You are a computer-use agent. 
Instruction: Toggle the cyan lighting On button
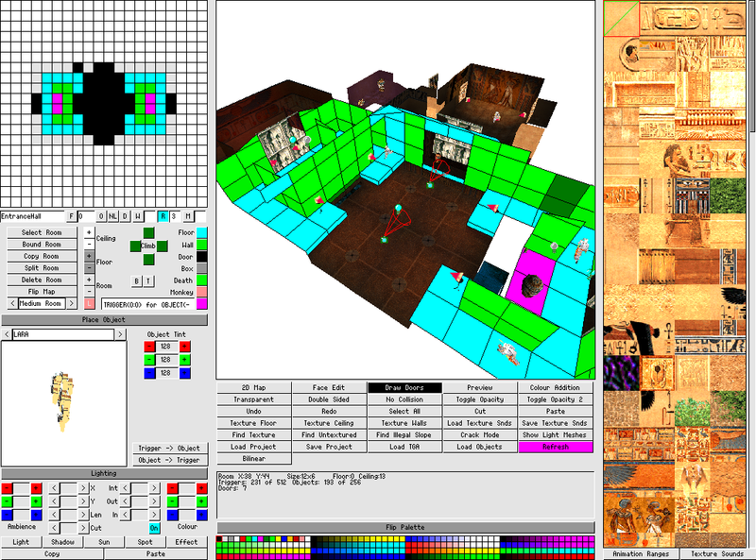point(154,528)
